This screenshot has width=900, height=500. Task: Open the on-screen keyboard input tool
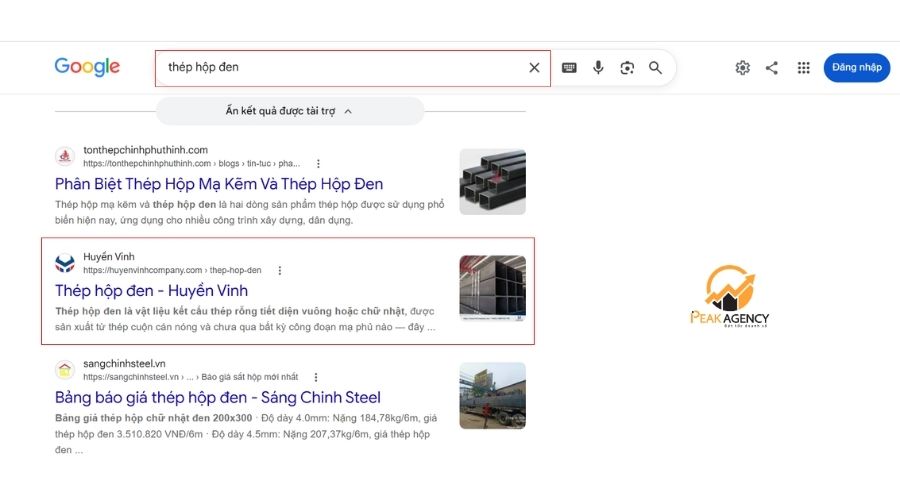click(x=569, y=68)
